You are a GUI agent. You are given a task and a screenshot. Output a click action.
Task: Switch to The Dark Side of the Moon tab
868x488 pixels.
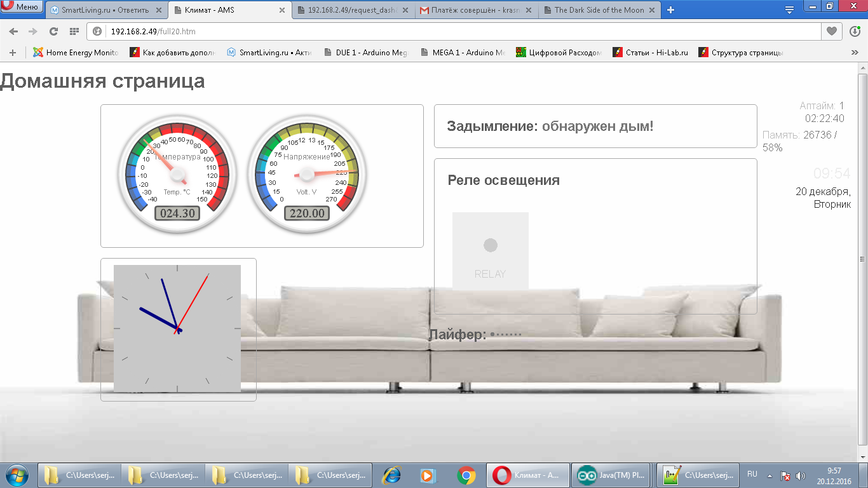click(597, 10)
